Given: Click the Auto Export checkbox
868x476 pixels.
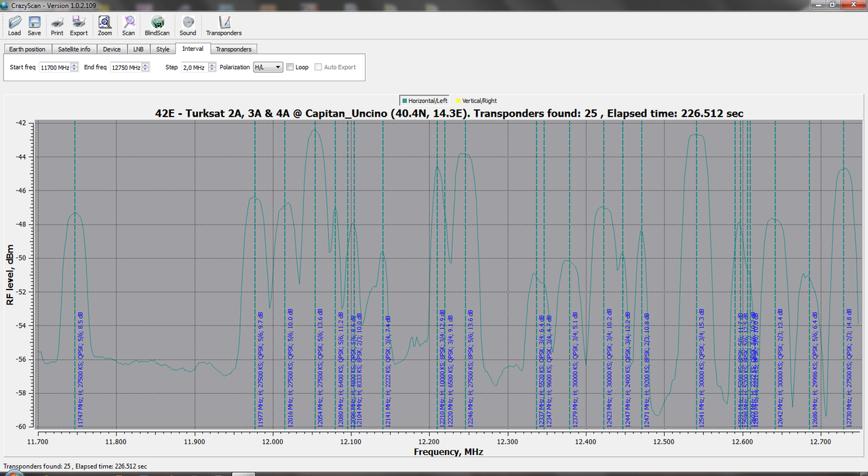Looking at the screenshot, I should tap(318, 67).
